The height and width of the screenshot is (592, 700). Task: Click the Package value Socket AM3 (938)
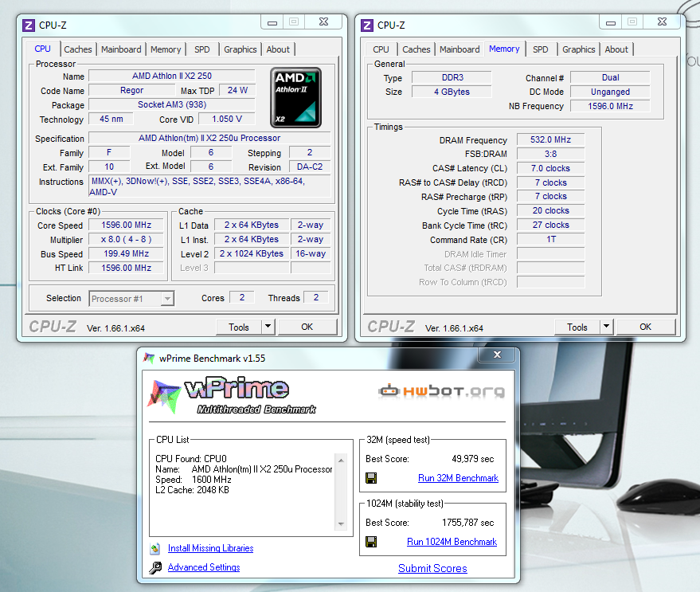point(172,104)
